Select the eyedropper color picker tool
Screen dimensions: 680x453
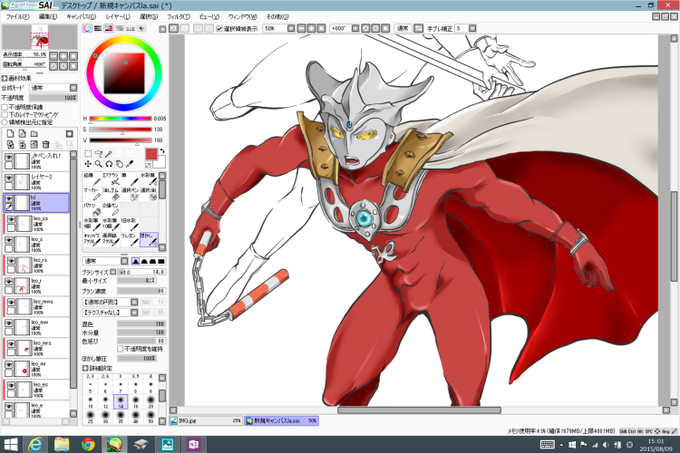[x=129, y=164]
